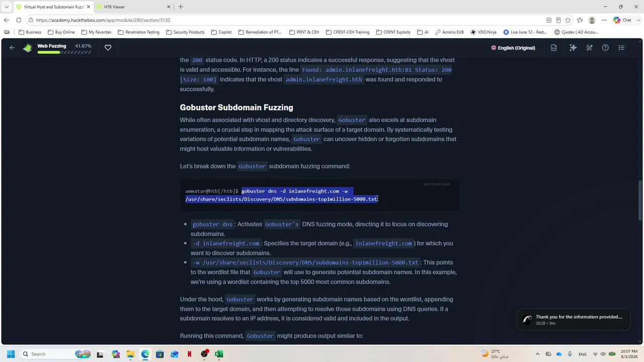This screenshot has height=362, width=644.
Task: Open a new browser tab
Action: (x=181, y=7)
